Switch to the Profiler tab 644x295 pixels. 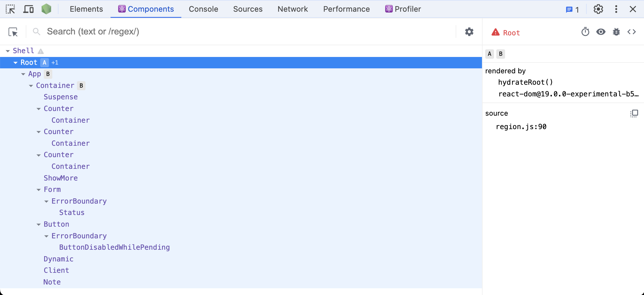403,9
